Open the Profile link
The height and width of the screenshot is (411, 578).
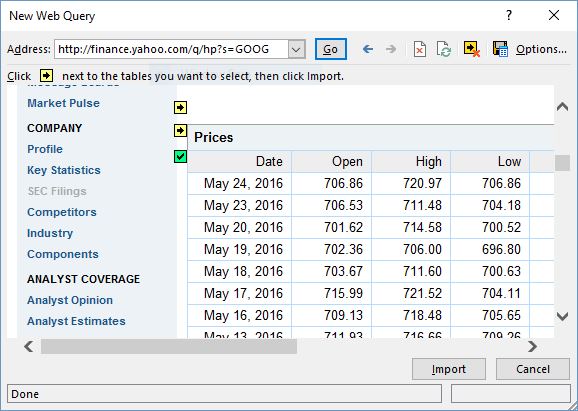[x=45, y=149]
